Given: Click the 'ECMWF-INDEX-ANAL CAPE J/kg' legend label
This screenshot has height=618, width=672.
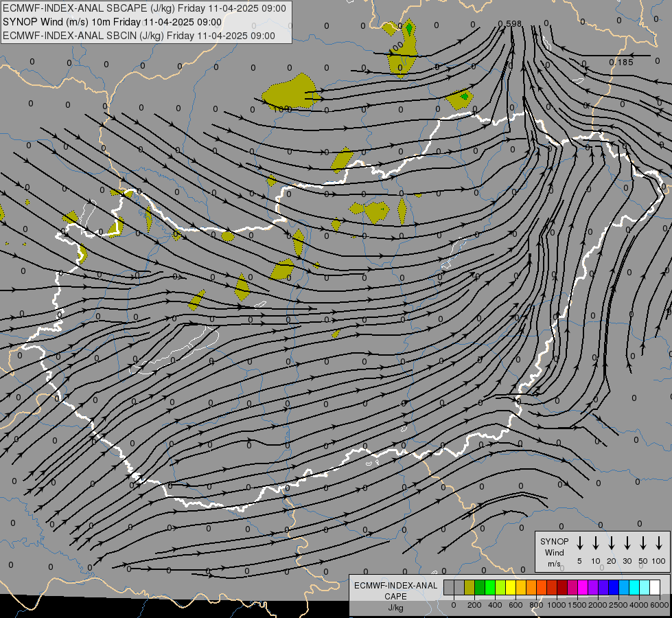Looking at the screenshot, I should (x=396, y=596).
